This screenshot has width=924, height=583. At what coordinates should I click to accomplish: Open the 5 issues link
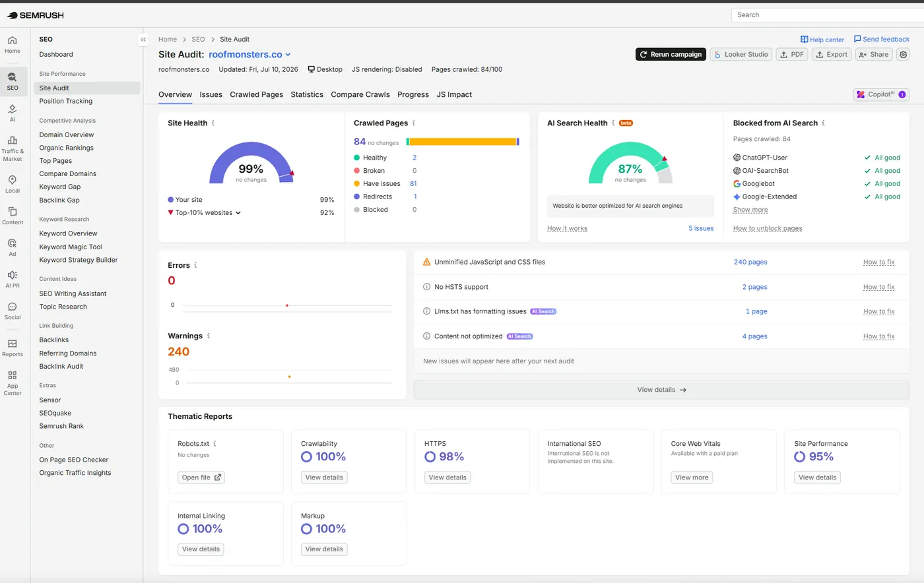(x=701, y=228)
